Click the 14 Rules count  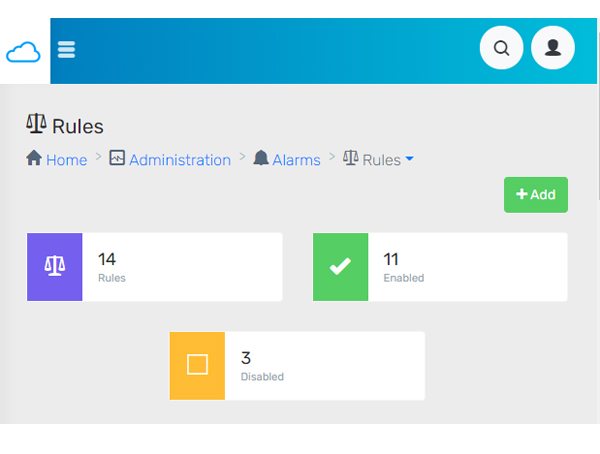coord(107,259)
